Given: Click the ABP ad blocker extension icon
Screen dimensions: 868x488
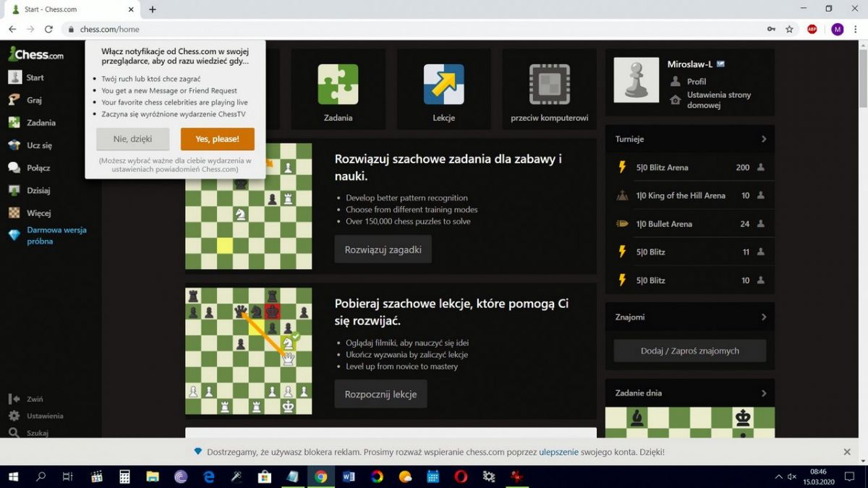Looking at the screenshot, I should 812,29.
